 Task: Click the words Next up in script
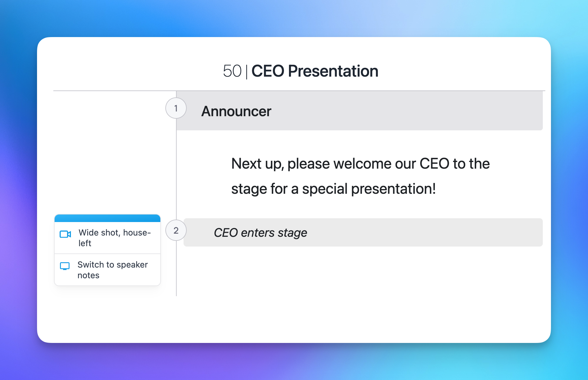[257, 164]
